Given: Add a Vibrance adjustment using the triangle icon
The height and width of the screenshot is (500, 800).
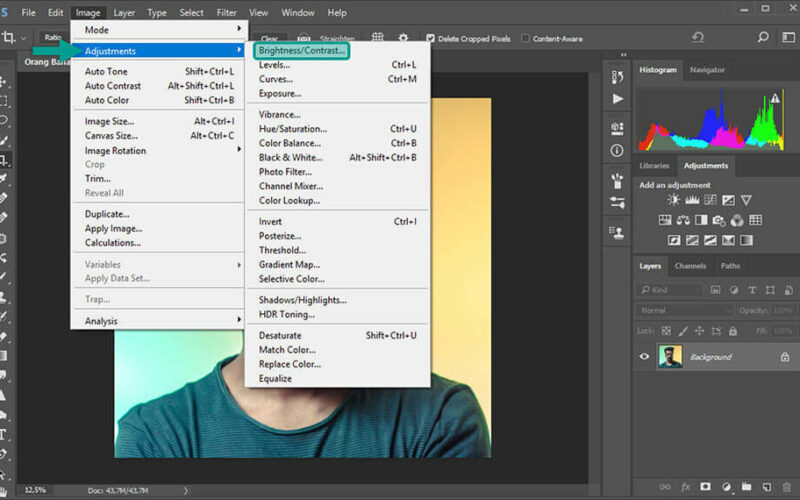Looking at the screenshot, I should click(x=746, y=200).
